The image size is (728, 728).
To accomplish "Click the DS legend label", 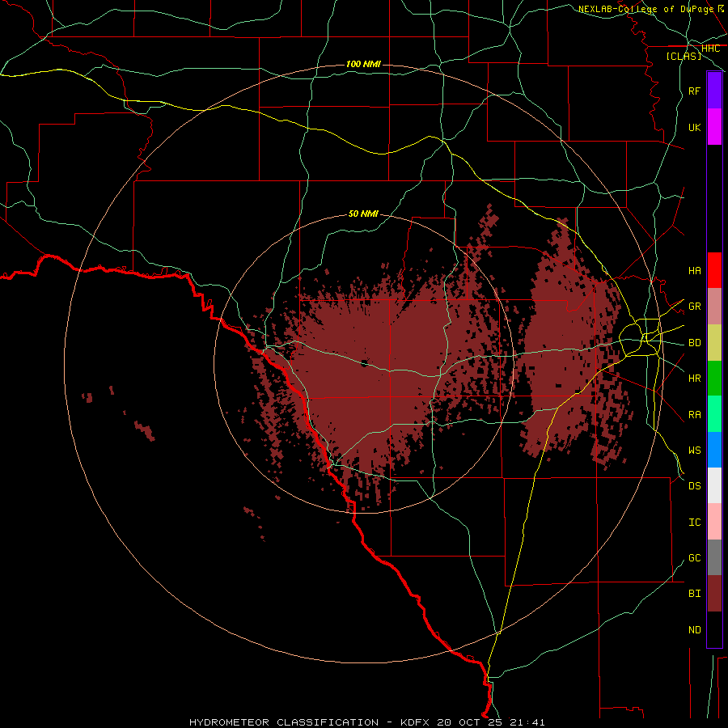I will [694, 485].
